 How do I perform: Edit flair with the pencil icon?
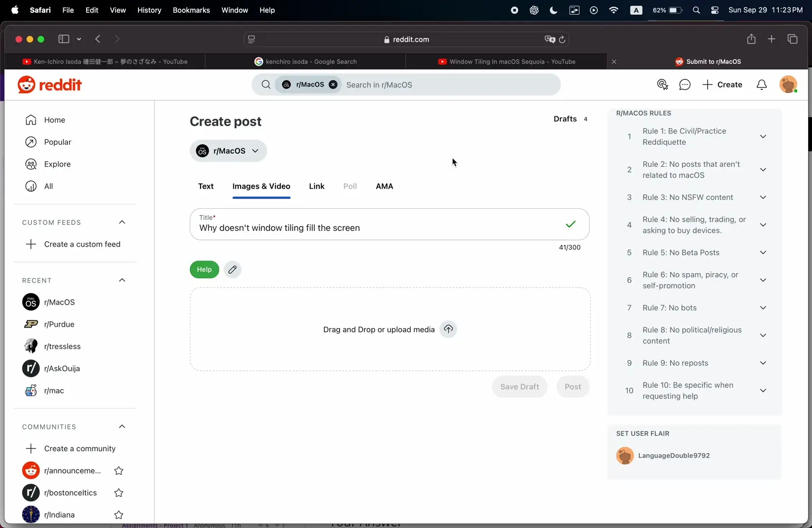tap(232, 269)
